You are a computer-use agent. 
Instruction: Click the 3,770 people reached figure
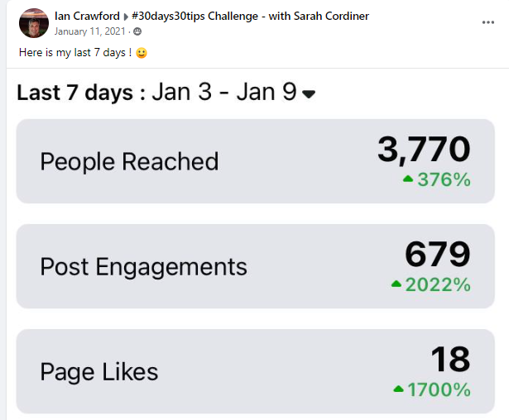(424, 150)
